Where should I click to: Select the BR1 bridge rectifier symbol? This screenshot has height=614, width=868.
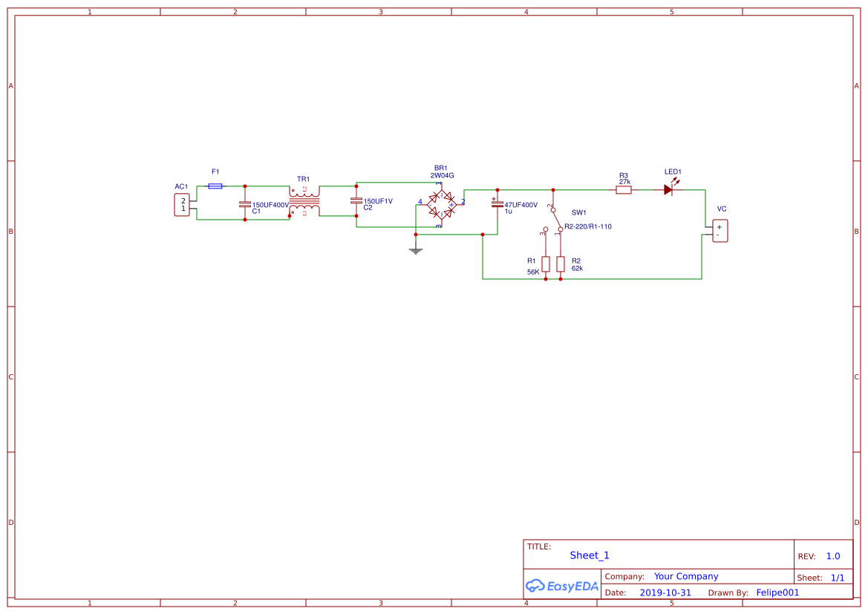pos(441,205)
